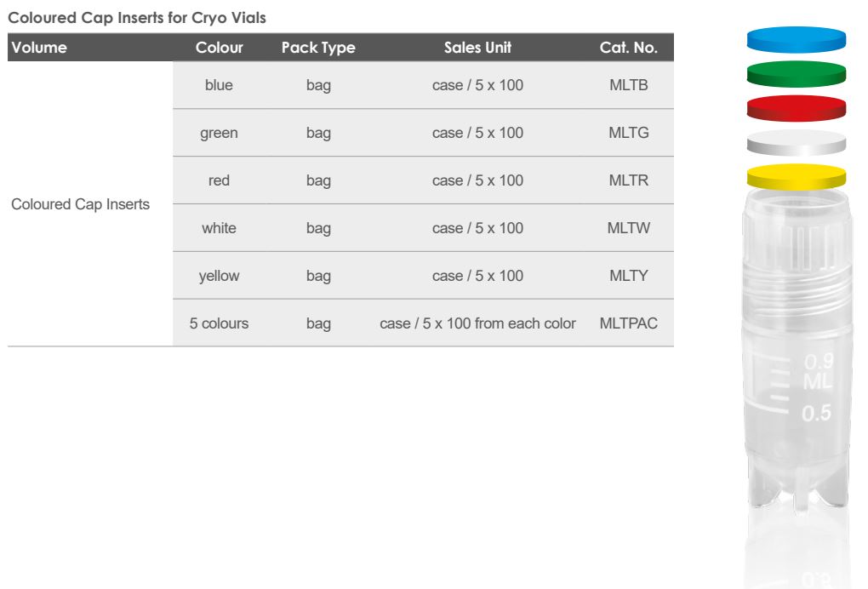Select the red cap insert disc
The image size is (868, 589).
pos(796,108)
